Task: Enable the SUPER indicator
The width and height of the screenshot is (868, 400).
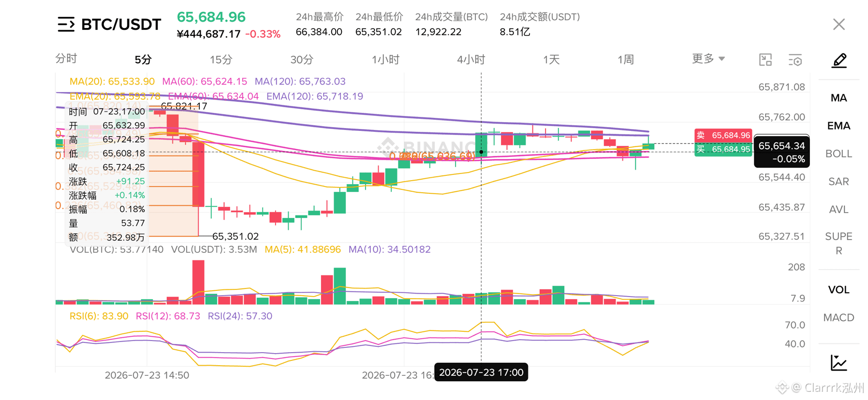Action: coord(839,243)
